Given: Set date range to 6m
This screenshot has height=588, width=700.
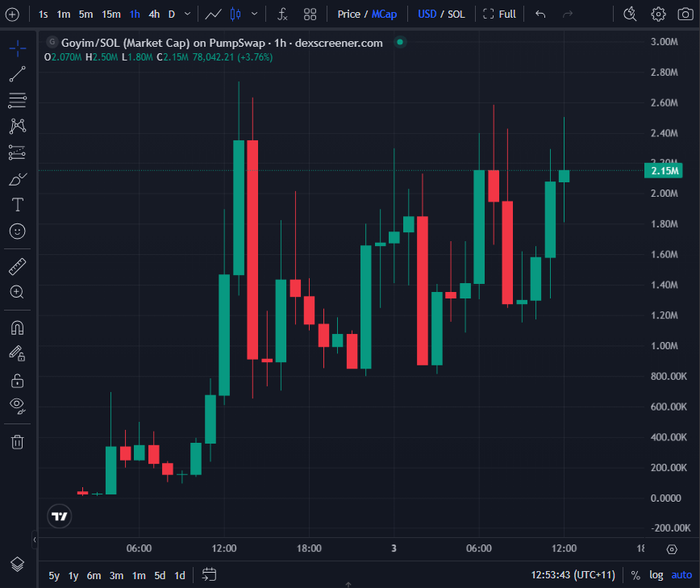Looking at the screenshot, I should (94, 576).
